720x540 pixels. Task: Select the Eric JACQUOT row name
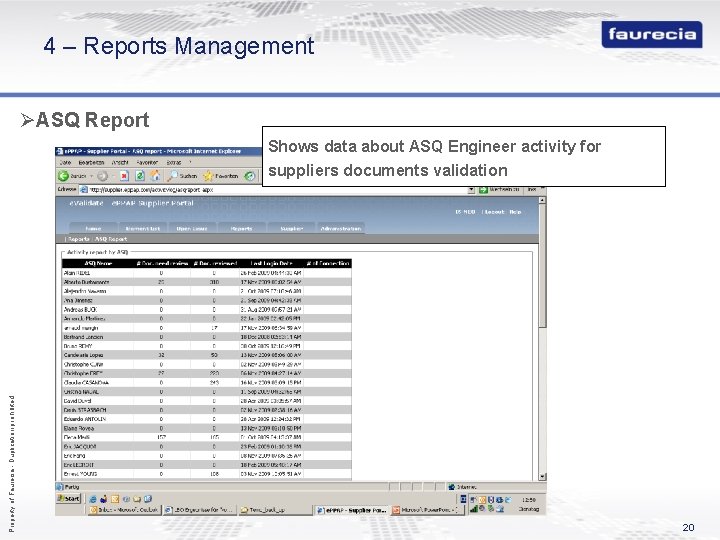[x=80, y=446]
